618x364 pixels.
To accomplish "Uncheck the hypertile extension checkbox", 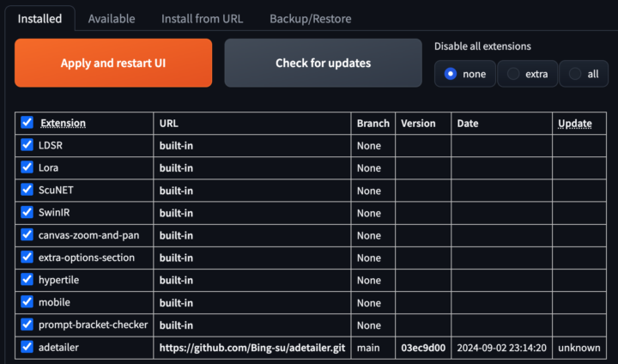I will tap(27, 279).
